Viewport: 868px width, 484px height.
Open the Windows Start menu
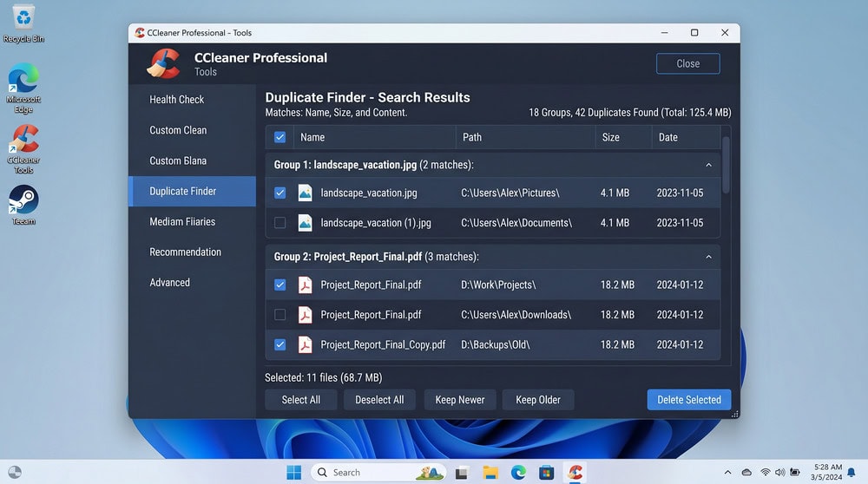[294, 473]
